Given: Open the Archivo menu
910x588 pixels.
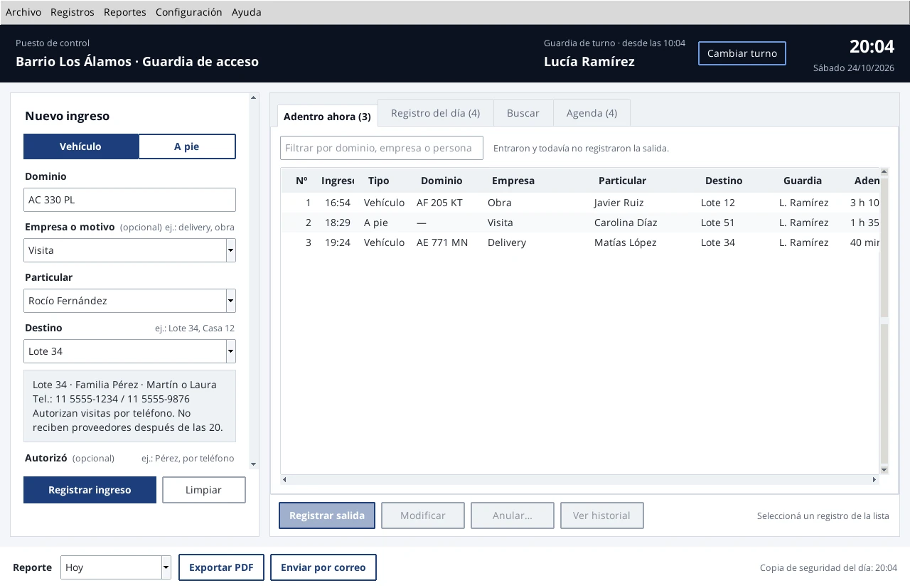Looking at the screenshot, I should (x=23, y=12).
